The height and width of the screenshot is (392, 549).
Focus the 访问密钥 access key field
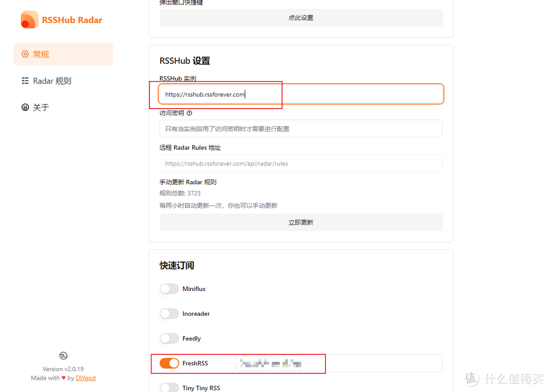(301, 128)
